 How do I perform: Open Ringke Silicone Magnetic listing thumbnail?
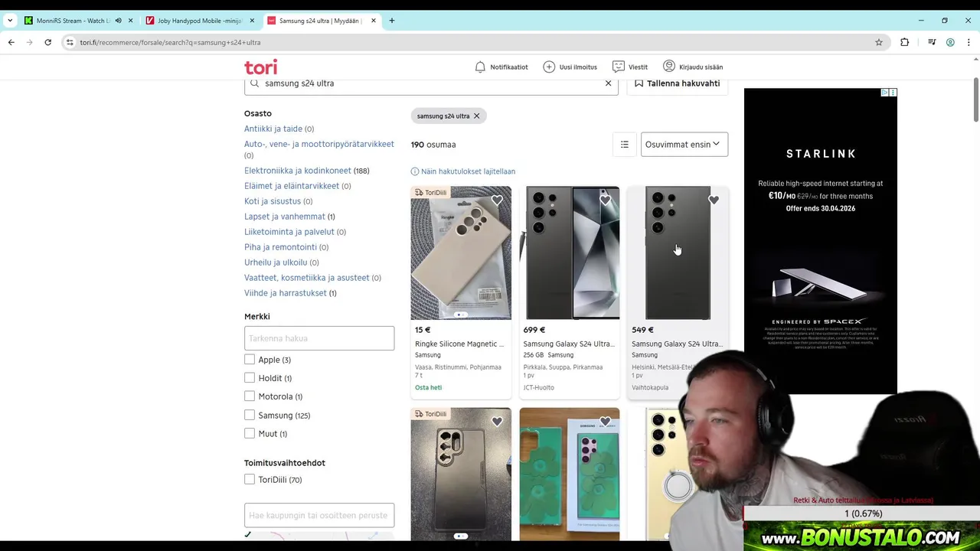point(461,253)
